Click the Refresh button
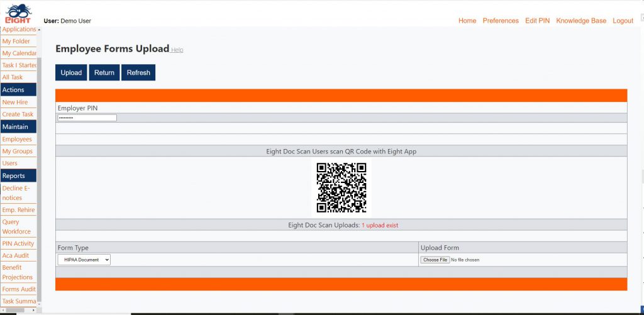Image resolution: width=644 pixels, height=315 pixels. coord(138,73)
